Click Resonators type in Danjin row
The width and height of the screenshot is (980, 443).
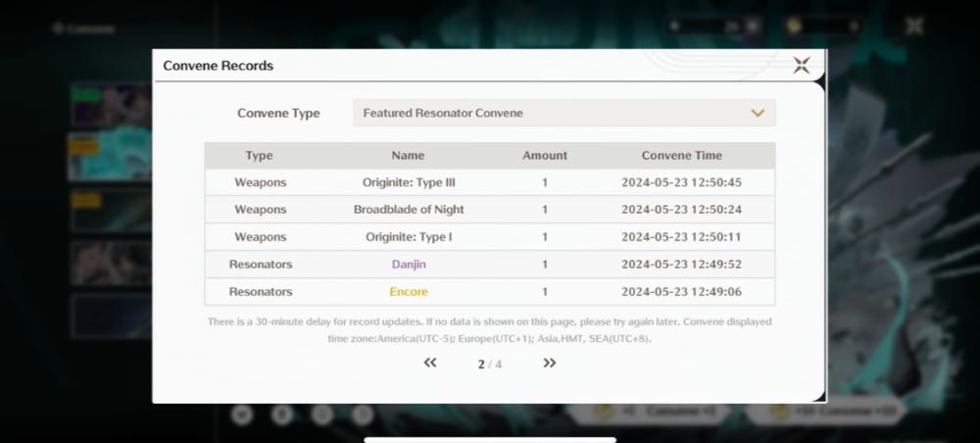[260, 265]
